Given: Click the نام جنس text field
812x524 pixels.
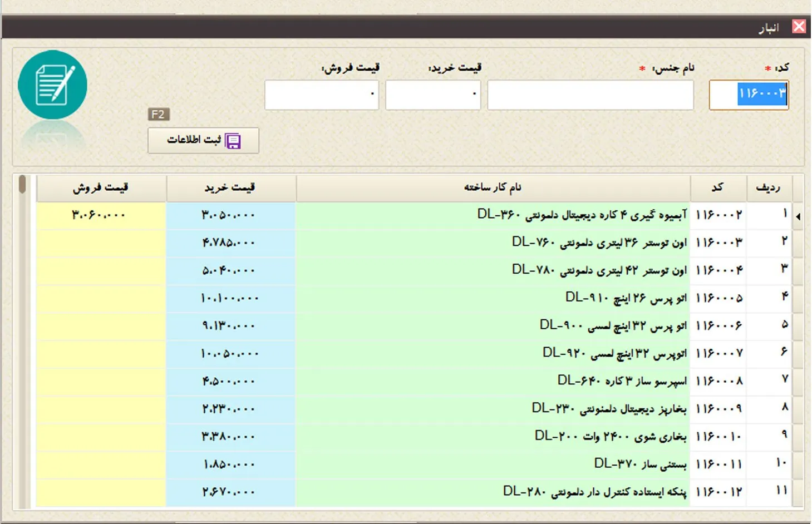Looking at the screenshot, I should (590, 95).
